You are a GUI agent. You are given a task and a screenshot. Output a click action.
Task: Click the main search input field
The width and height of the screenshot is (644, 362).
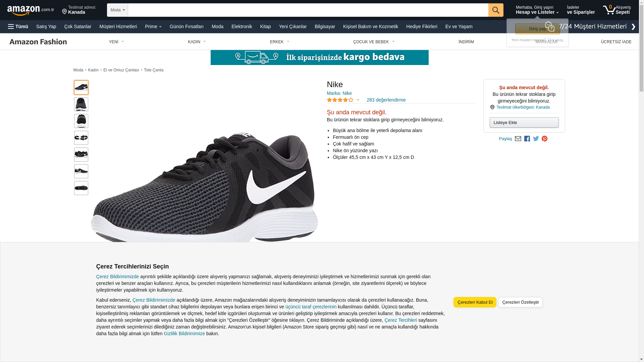(x=308, y=10)
